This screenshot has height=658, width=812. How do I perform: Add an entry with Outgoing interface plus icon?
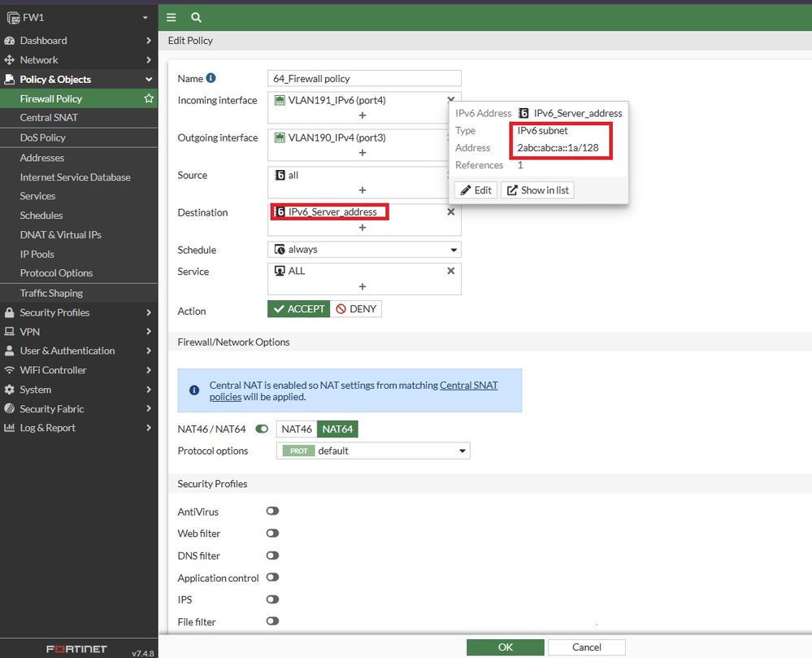(x=363, y=153)
